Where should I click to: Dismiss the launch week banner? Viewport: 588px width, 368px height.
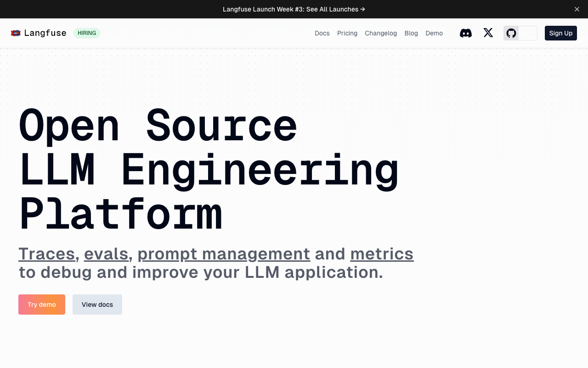click(x=577, y=9)
